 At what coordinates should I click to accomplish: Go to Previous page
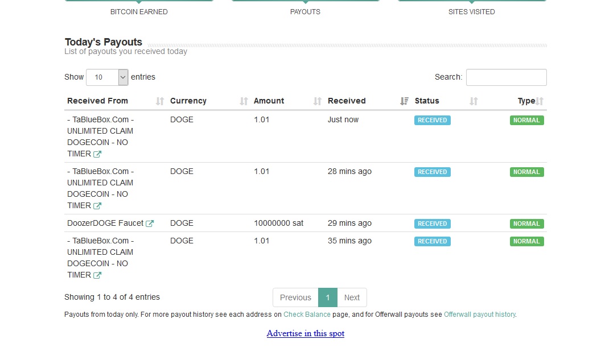[x=295, y=297]
